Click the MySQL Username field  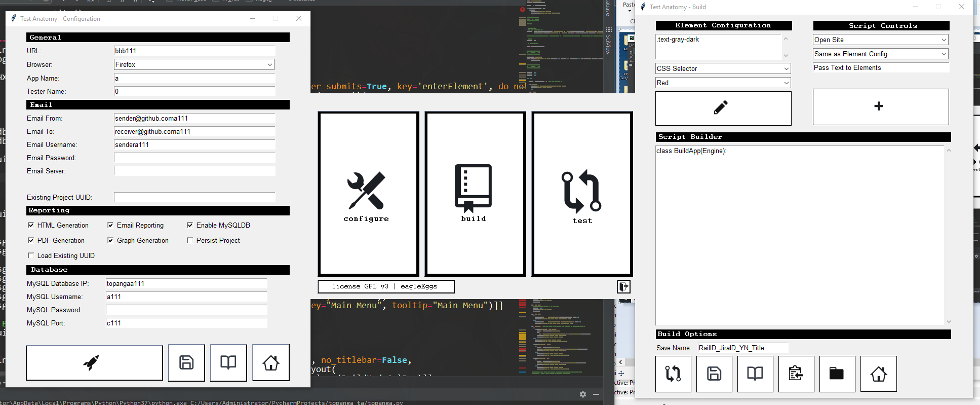tap(186, 297)
